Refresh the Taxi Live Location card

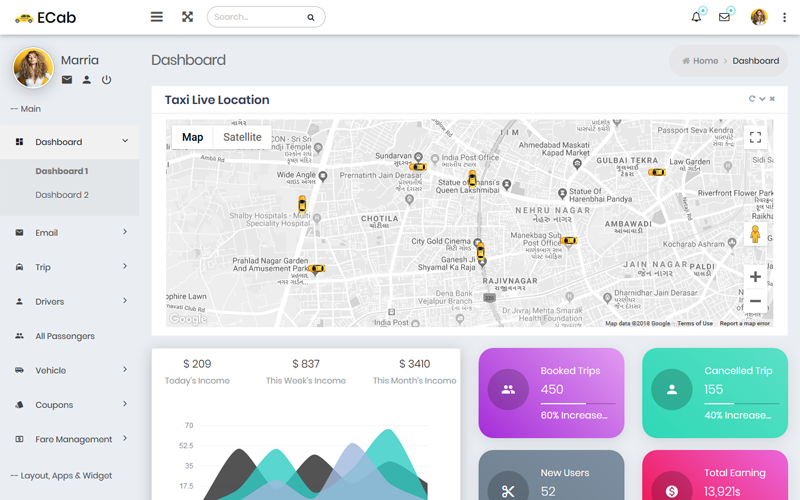pyautogui.click(x=752, y=98)
